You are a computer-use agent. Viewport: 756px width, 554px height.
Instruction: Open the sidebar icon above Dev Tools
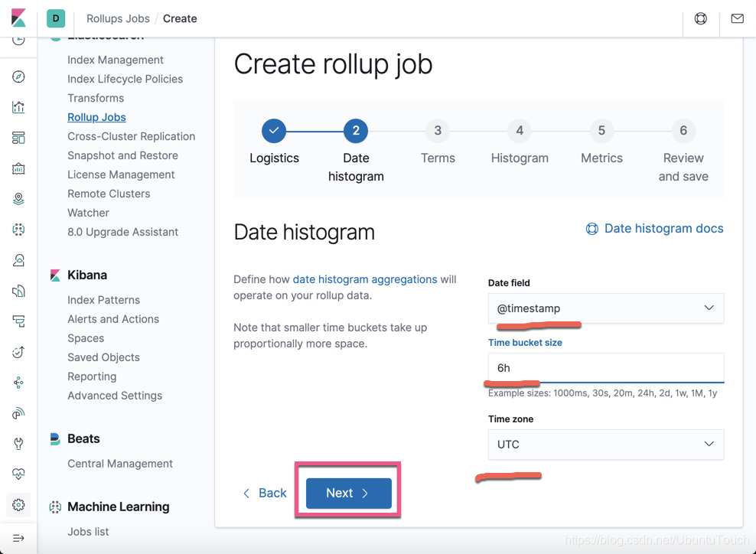click(18, 413)
